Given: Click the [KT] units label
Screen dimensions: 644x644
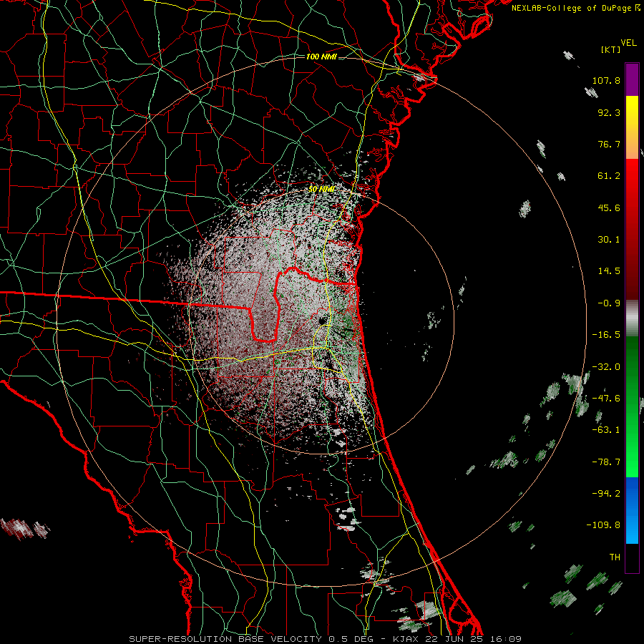Looking at the screenshot, I should (611, 49).
